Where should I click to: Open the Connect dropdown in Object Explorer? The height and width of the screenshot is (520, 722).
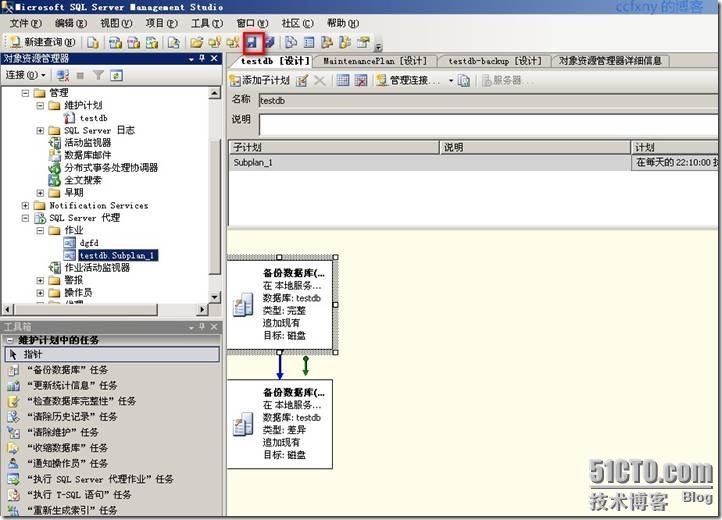point(26,75)
